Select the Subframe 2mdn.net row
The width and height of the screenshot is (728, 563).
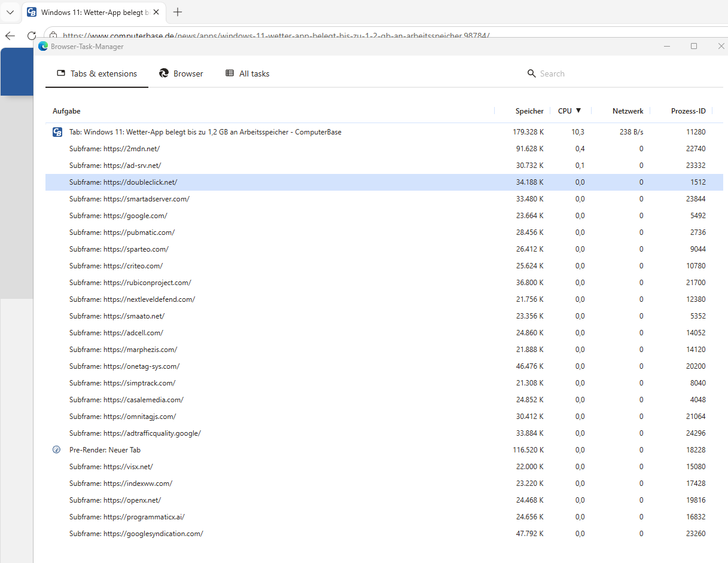(x=384, y=149)
